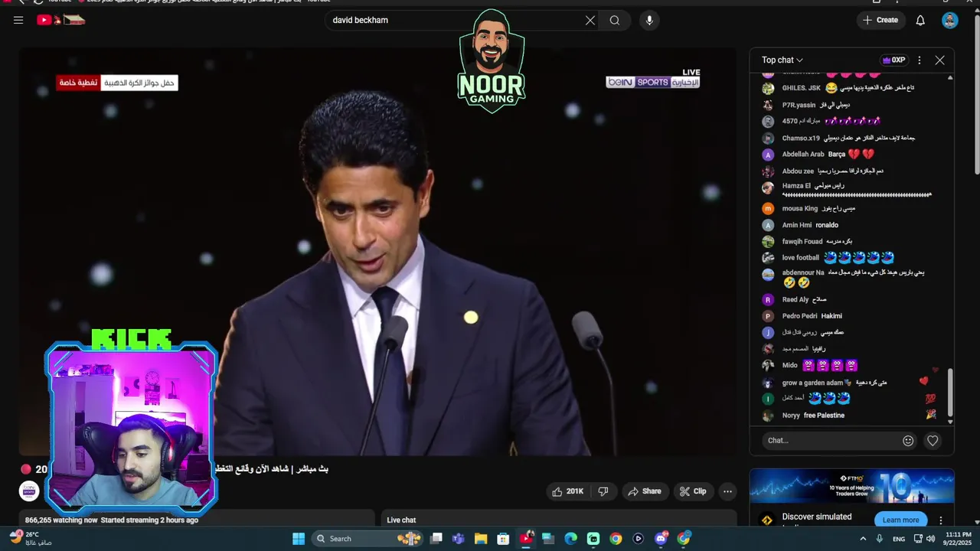The height and width of the screenshot is (551, 980).
Task: Open the green Kick app taskbar icon
Action: (593, 539)
